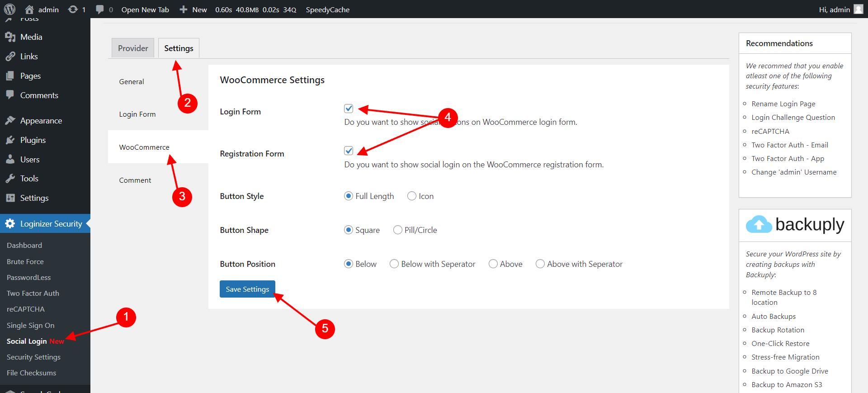Click One-Click Restore list item
Screen dimensions: 868x393
pyautogui.click(x=780, y=343)
